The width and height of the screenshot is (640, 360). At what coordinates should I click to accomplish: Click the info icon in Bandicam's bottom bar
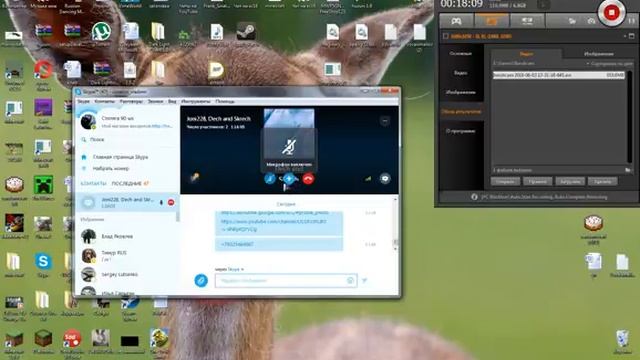[x=474, y=197]
